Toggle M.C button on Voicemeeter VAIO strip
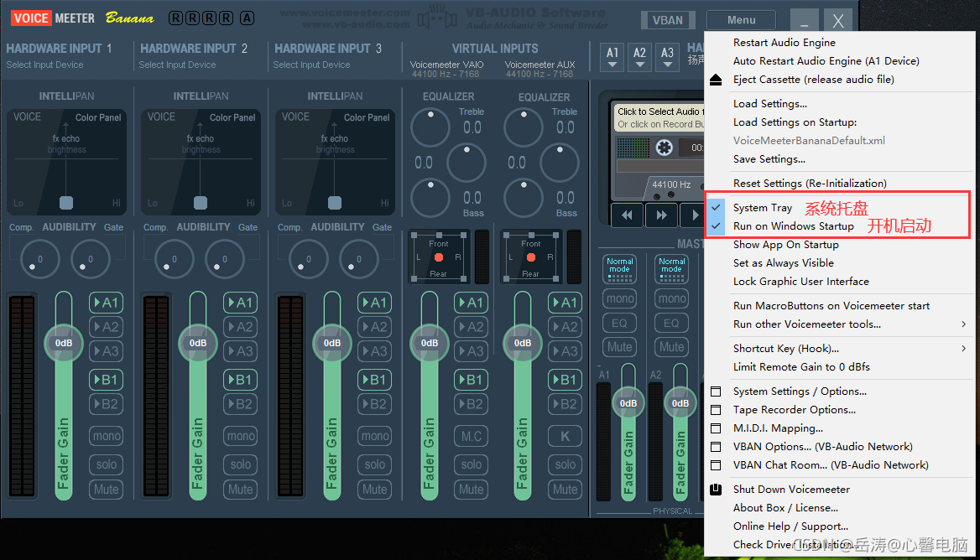The height and width of the screenshot is (560, 980). click(472, 436)
